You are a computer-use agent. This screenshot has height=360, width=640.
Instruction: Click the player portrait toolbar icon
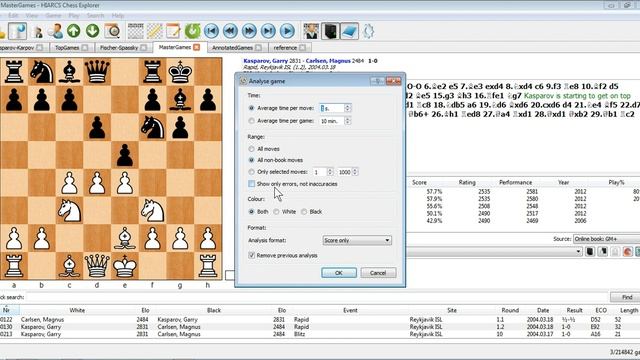pyautogui.click(x=311, y=31)
